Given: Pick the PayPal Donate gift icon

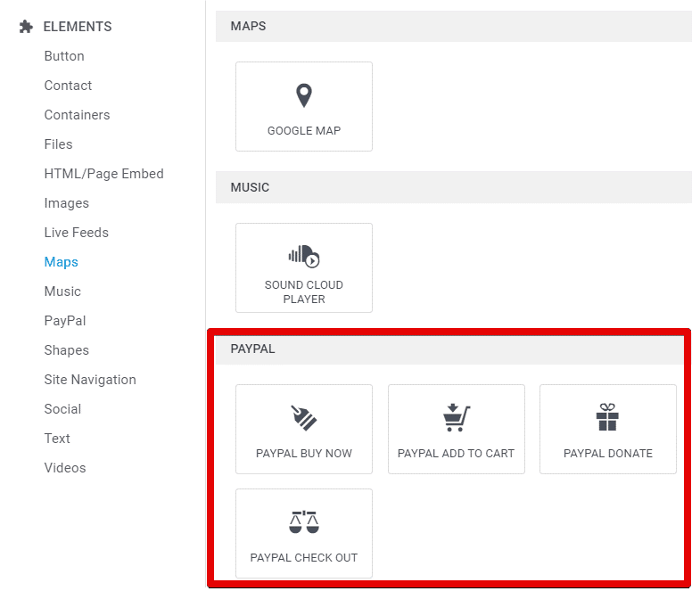Looking at the screenshot, I should [607, 417].
